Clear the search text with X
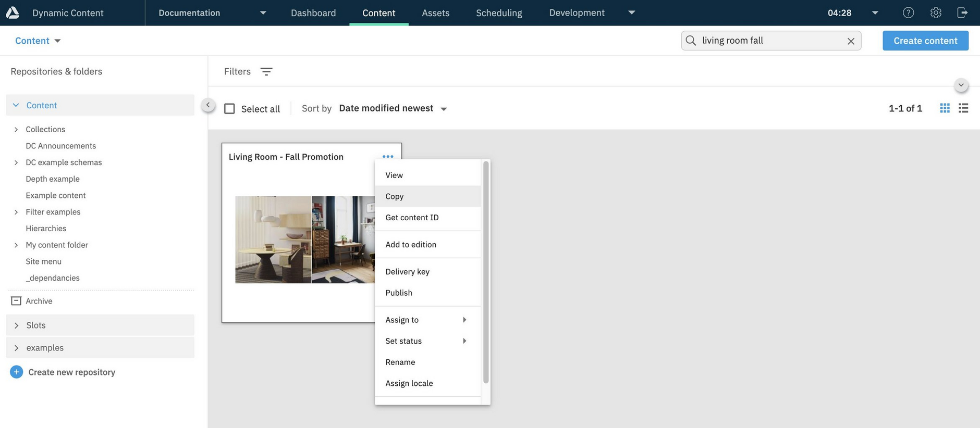This screenshot has width=980, height=428. click(851, 41)
